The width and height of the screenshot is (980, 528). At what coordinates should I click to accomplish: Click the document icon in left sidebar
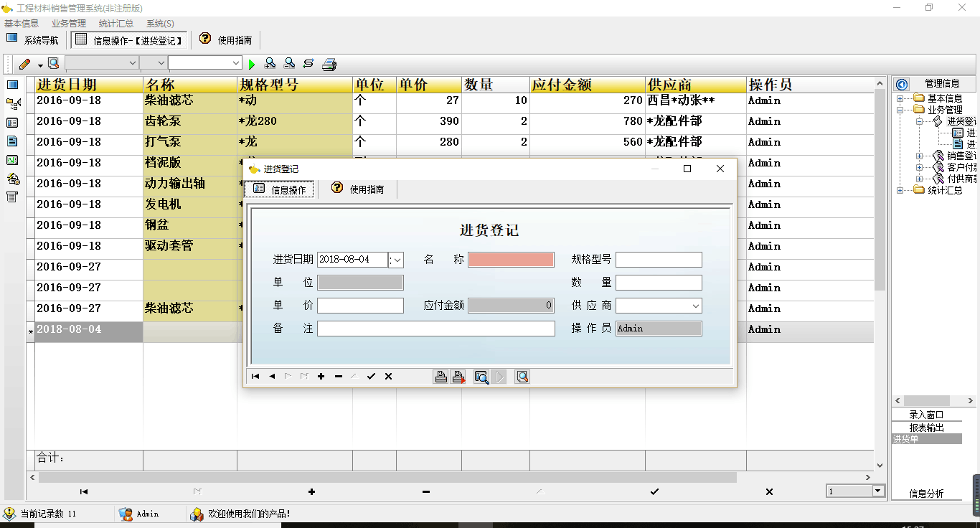(x=12, y=141)
